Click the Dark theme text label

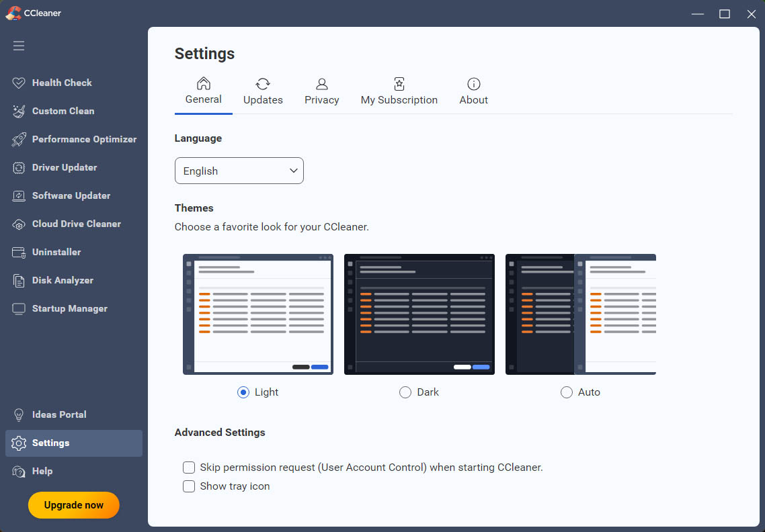click(x=428, y=392)
